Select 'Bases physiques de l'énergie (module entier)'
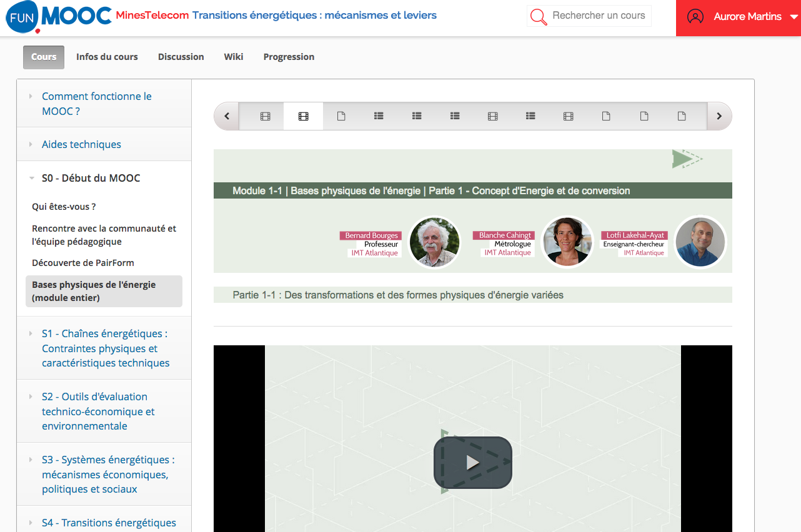The height and width of the screenshot is (532, 801). point(104,291)
